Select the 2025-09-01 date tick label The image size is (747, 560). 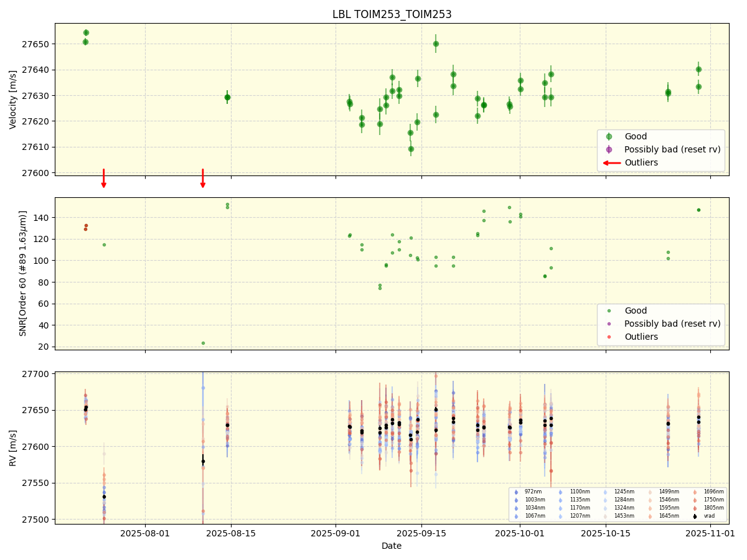(336, 533)
